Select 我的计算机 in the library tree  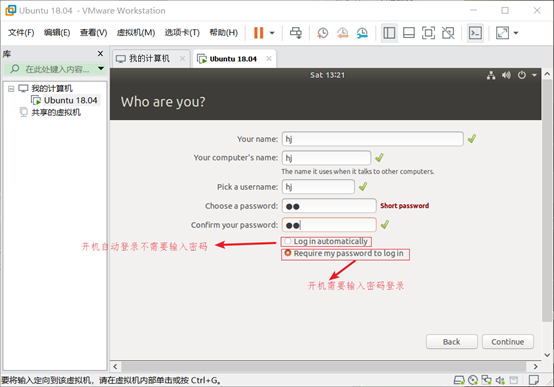click(52, 88)
